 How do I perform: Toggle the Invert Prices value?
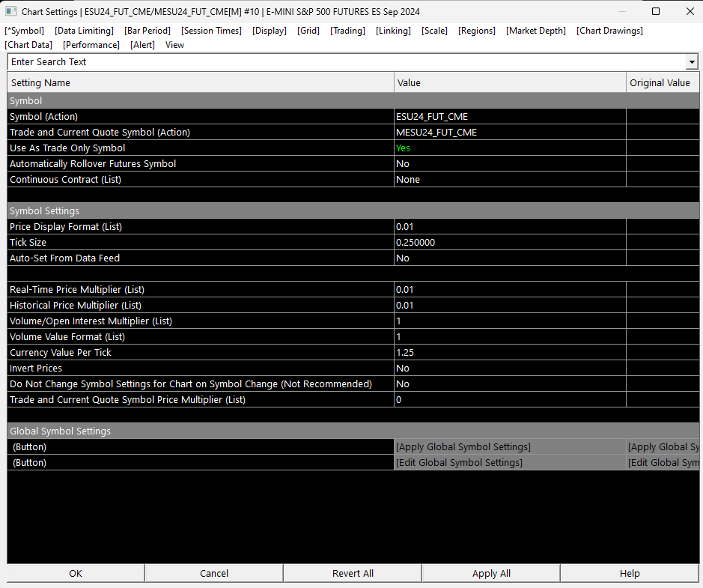510,369
